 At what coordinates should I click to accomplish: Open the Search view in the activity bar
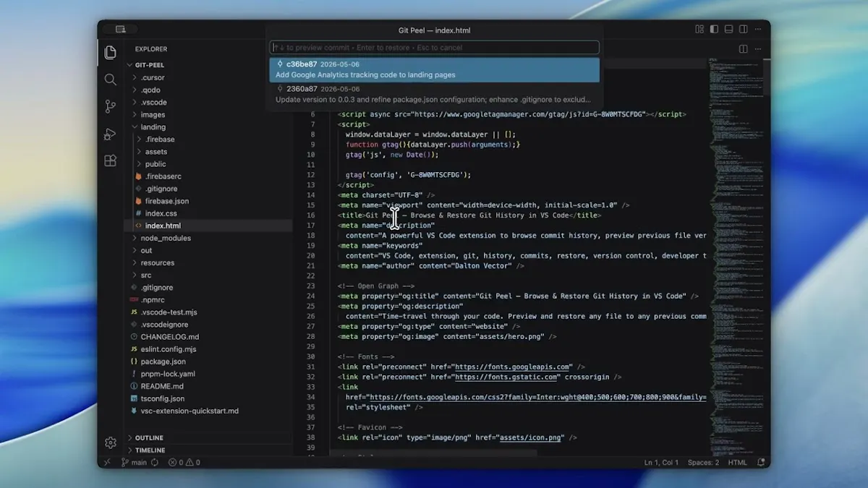[x=110, y=80]
